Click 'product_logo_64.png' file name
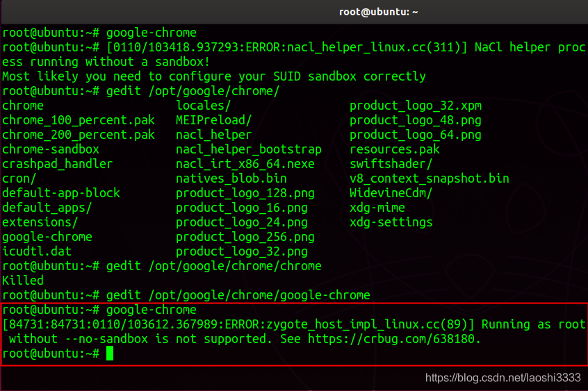Screen dimensions: 588x391 [416, 135]
